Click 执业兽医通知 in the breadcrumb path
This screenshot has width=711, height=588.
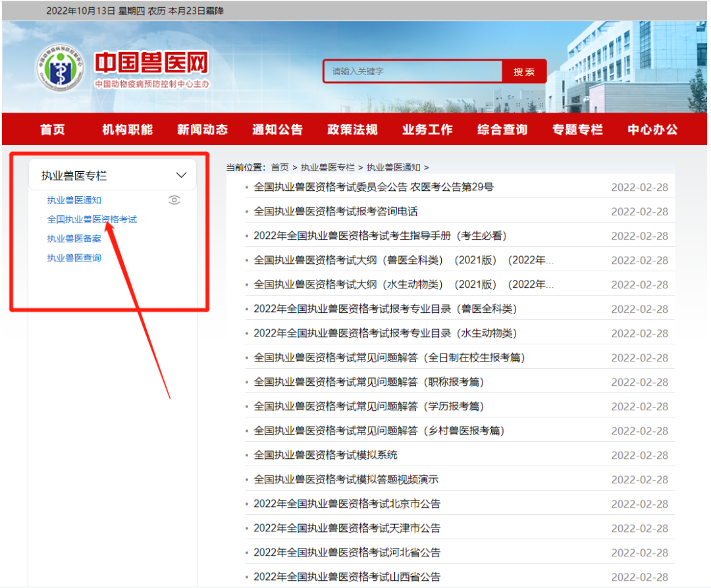tap(391, 167)
